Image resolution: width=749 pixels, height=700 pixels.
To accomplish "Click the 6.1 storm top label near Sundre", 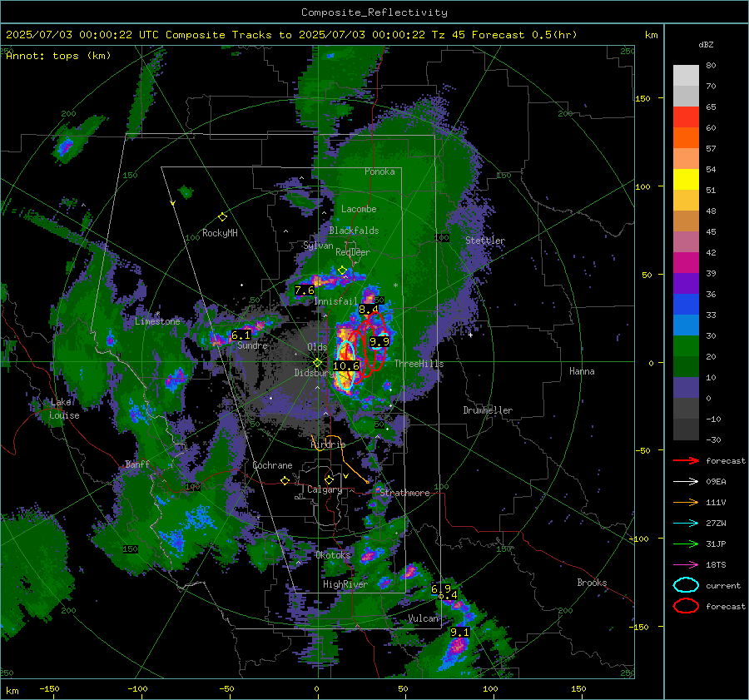I will point(241,335).
